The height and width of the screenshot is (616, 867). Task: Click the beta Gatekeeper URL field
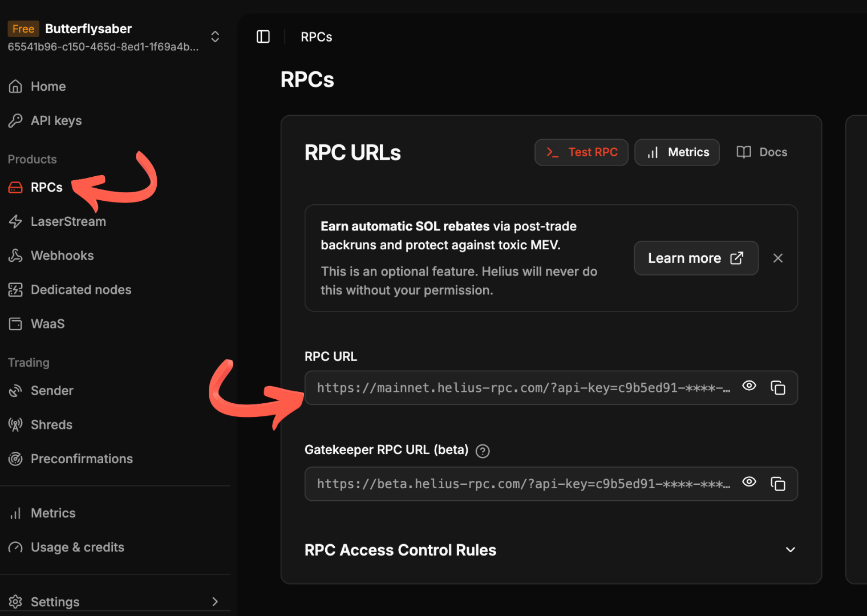551,484
